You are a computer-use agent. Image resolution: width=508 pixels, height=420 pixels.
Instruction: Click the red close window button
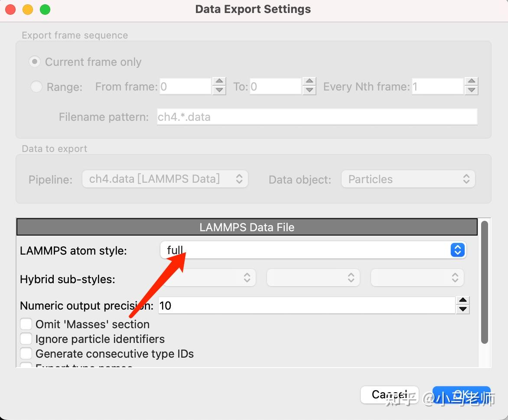pos(10,9)
